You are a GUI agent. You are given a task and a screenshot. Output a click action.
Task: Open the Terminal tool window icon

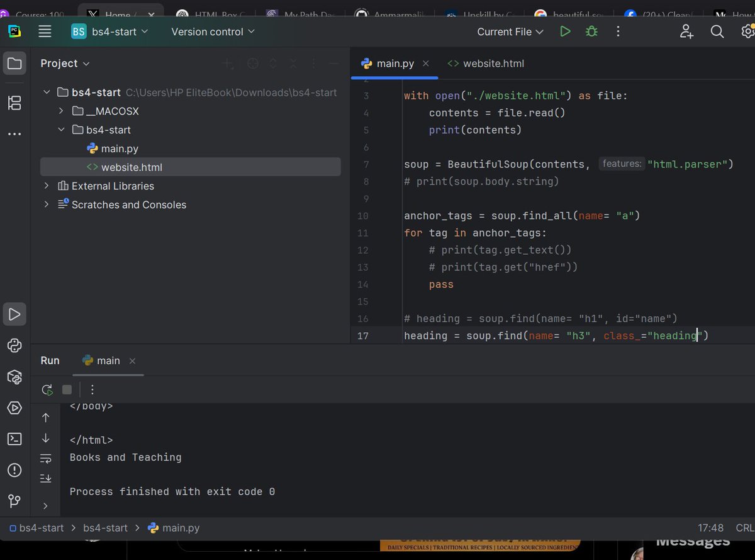point(14,439)
